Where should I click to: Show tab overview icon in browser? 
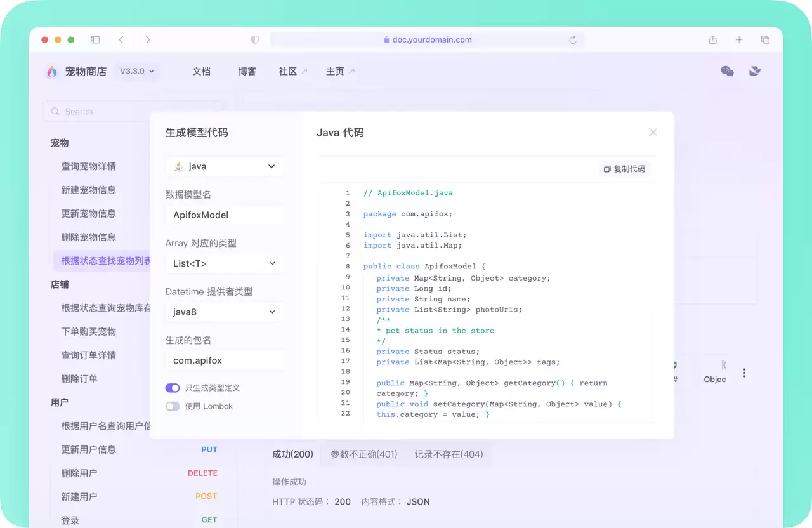coord(765,39)
